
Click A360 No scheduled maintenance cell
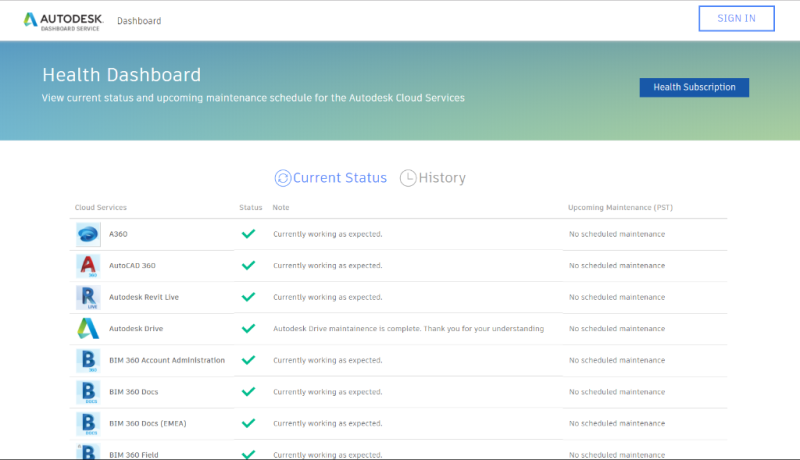tap(617, 234)
